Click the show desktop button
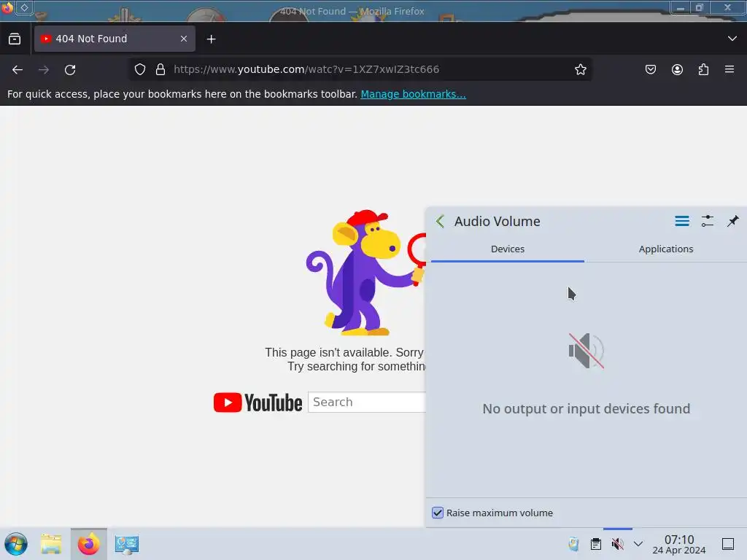Image resolution: width=747 pixels, height=560 pixels. point(728,544)
